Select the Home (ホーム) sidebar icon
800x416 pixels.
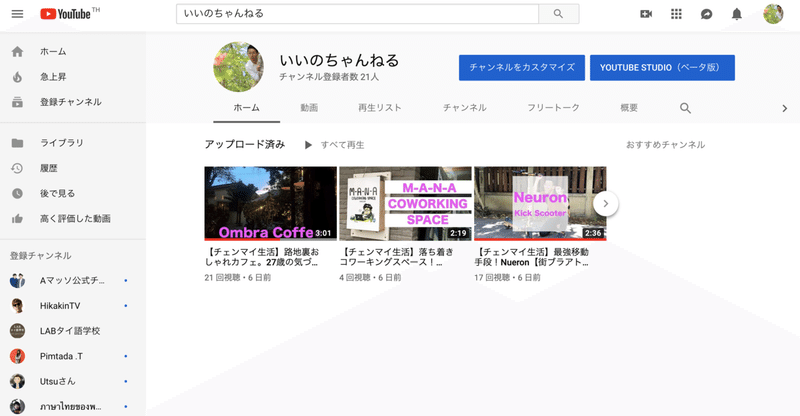17,52
